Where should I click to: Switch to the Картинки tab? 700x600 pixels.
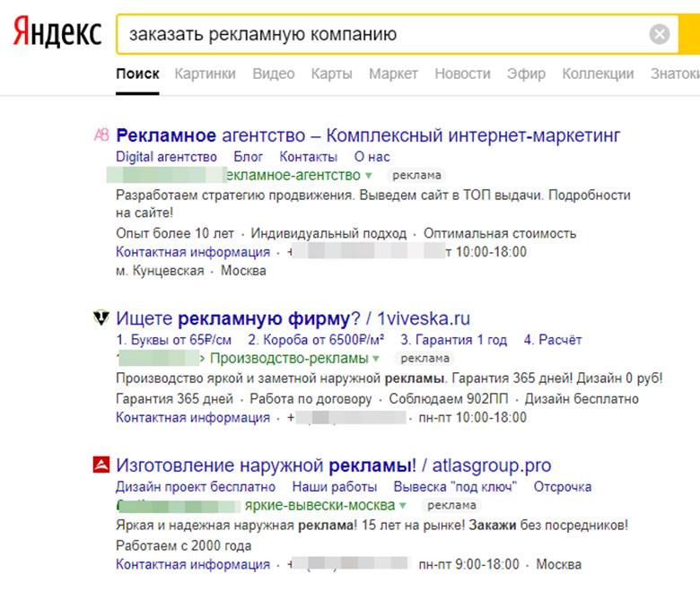206,74
